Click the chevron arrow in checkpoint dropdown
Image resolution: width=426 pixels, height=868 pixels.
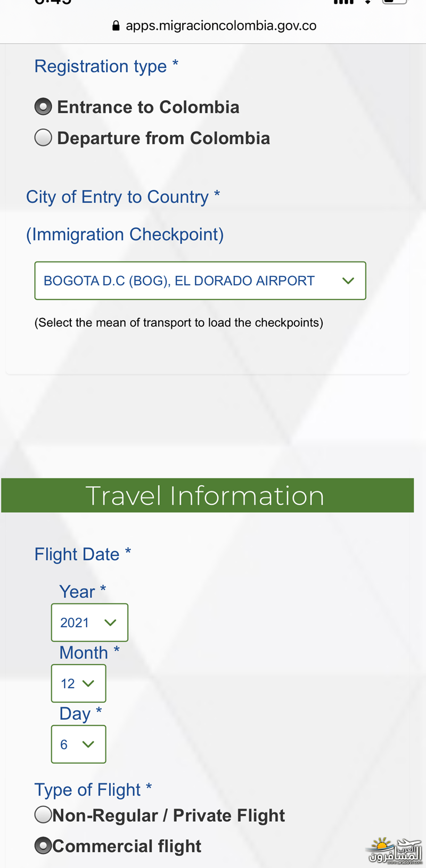click(x=348, y=281)
